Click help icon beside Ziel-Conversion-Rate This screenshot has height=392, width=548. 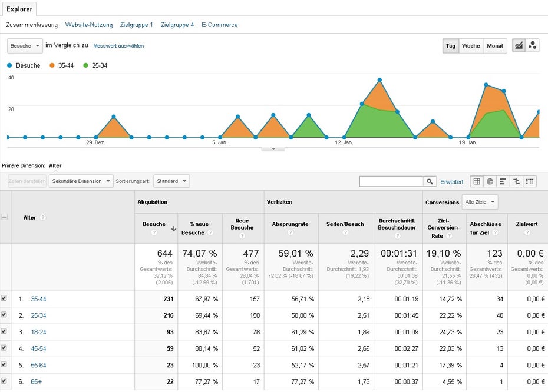coord(450,235)
